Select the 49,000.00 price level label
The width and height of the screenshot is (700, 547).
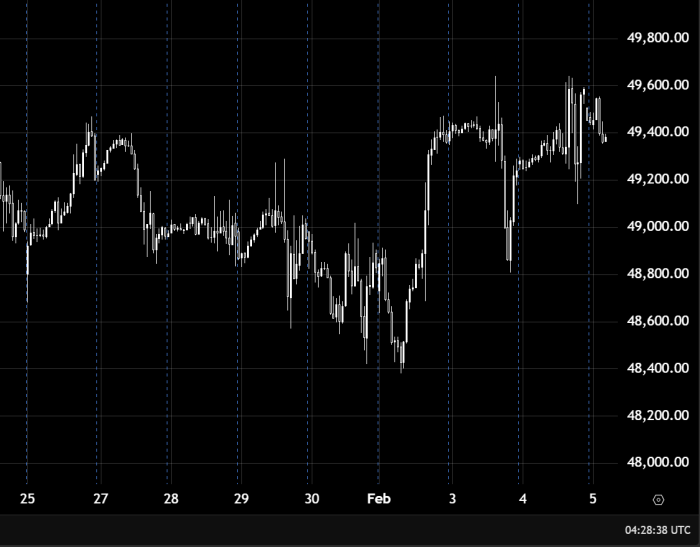click(x=657, y=227)
